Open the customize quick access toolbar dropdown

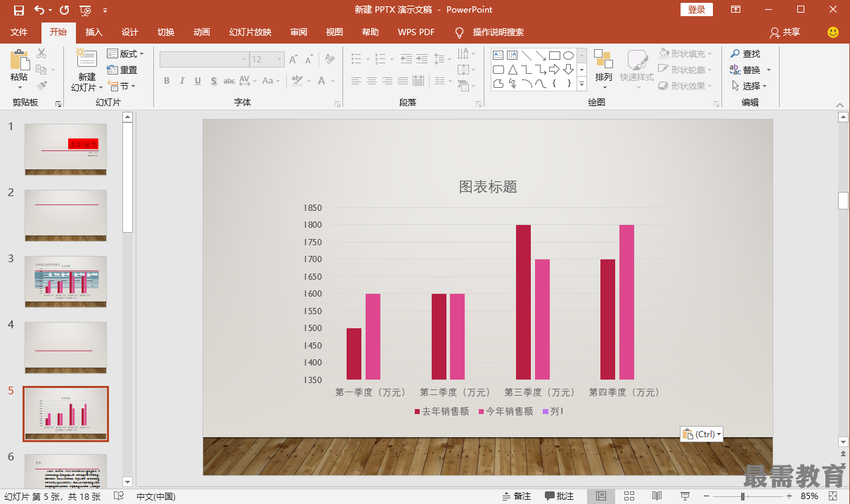(x=105, y=10)
